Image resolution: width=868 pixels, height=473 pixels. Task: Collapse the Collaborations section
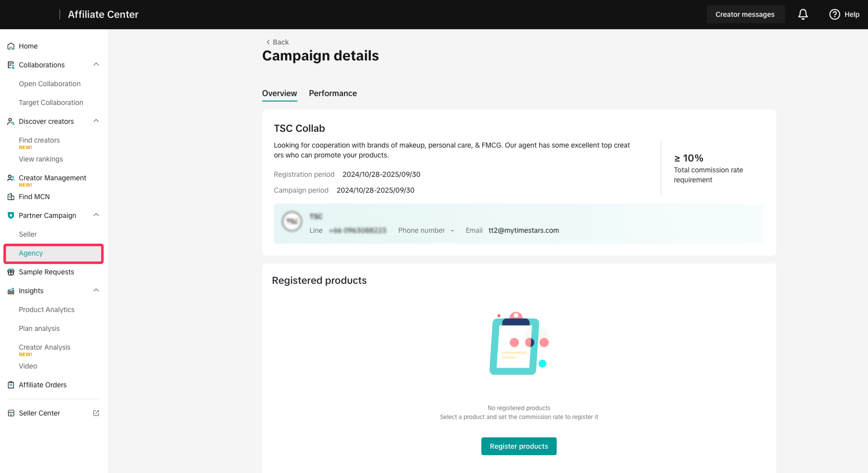tap(96, 64)
